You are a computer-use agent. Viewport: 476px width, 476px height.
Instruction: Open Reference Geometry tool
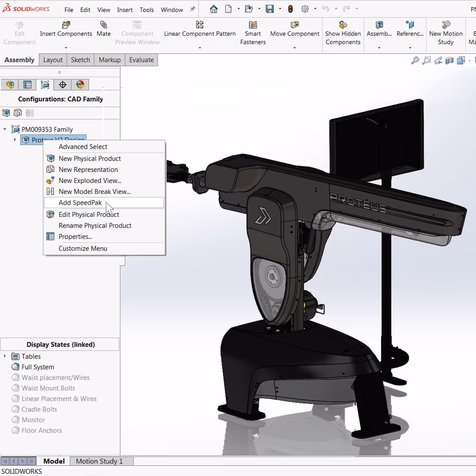coord(410,29)
